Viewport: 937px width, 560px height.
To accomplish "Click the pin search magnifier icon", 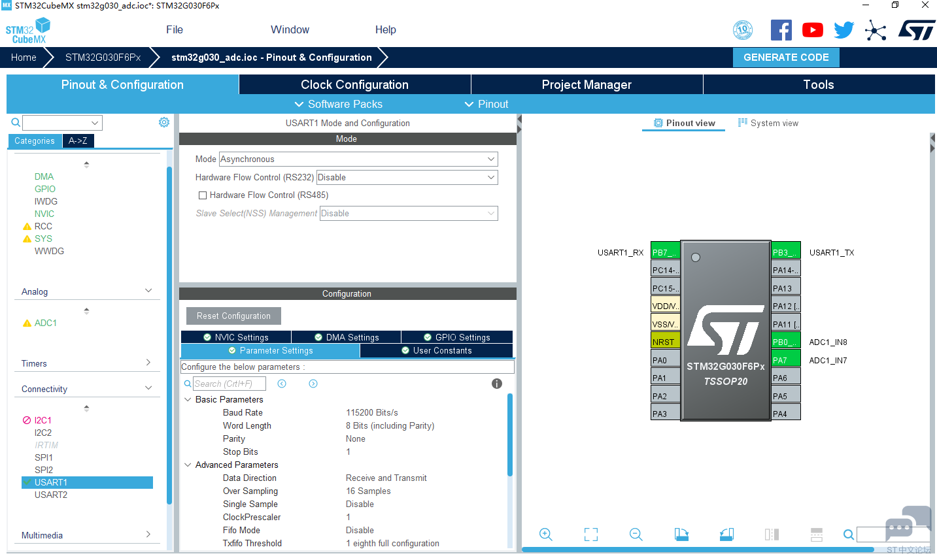I will pyautogui.click(x=849, y=535).
